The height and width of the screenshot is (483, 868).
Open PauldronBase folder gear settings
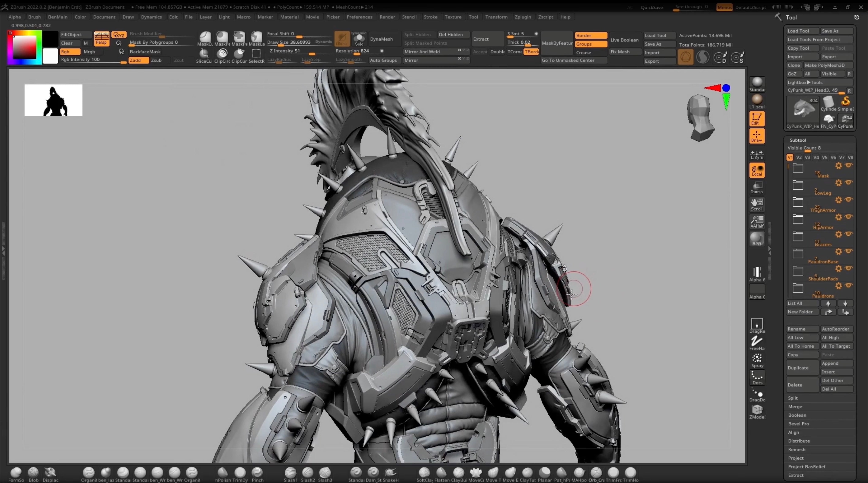[x=838, y=251]
